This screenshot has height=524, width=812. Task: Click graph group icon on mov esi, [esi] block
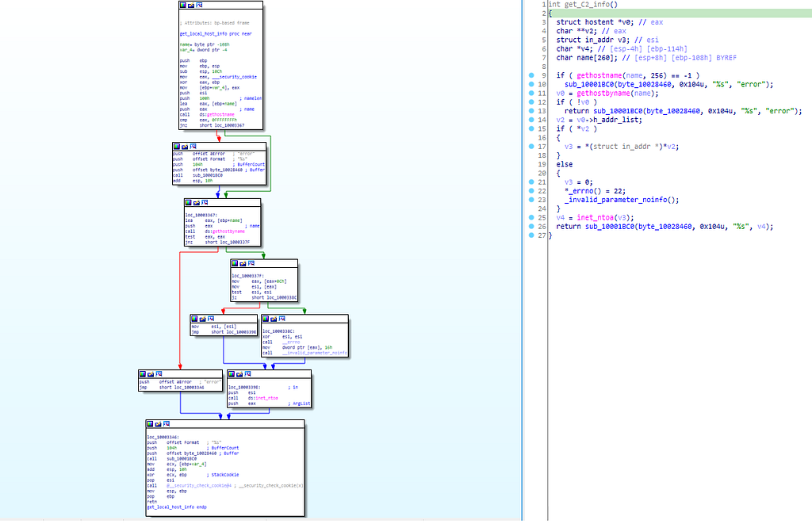tap(211, 319)
